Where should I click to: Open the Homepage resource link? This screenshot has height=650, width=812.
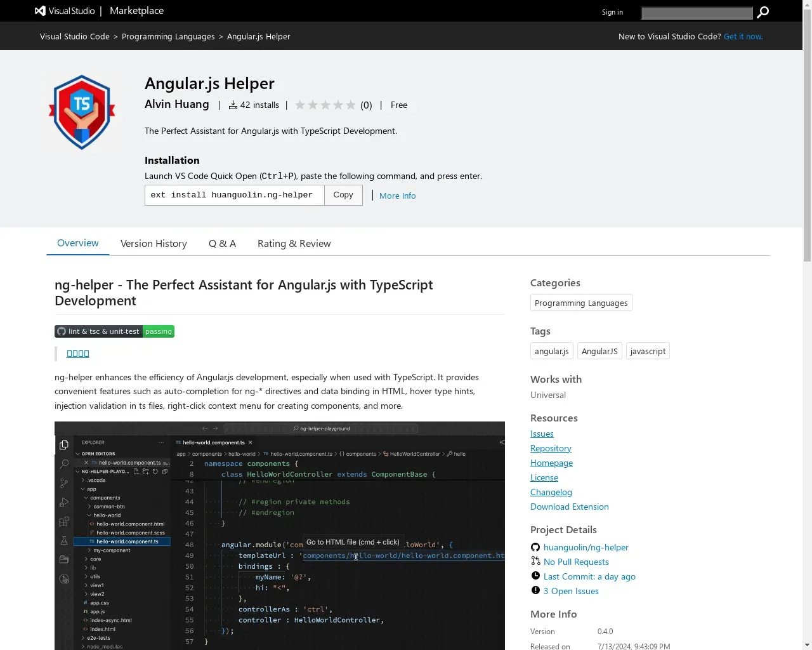click(x=551, y=463)
